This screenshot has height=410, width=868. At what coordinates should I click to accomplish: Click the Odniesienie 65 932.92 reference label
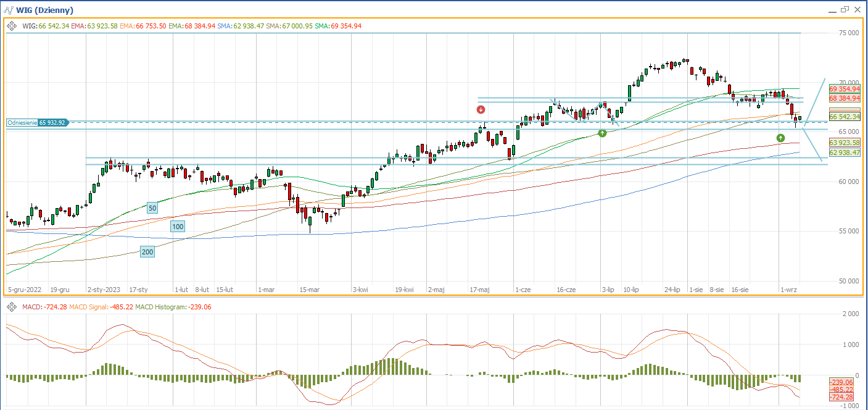coord(37,123)
